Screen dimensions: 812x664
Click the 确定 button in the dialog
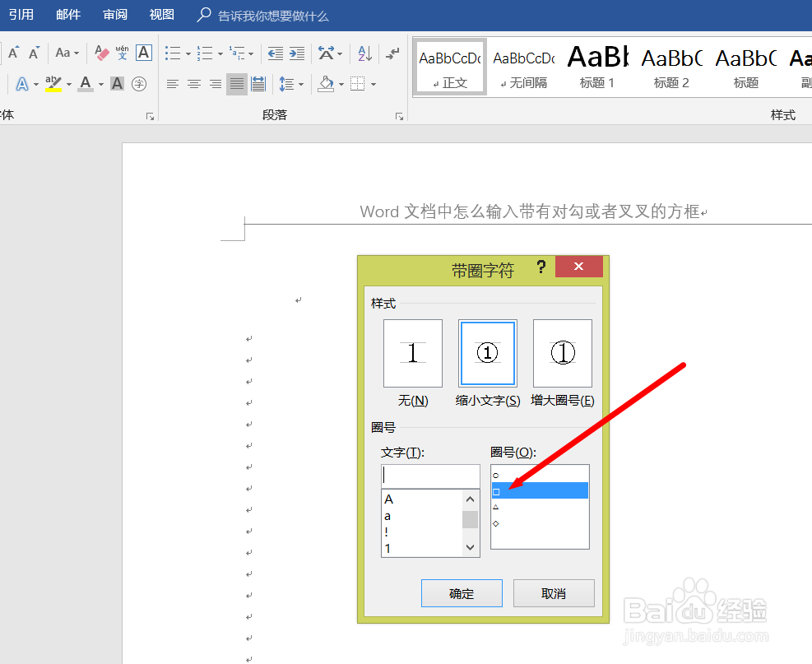pyautogui.click(x=461, y=592)
